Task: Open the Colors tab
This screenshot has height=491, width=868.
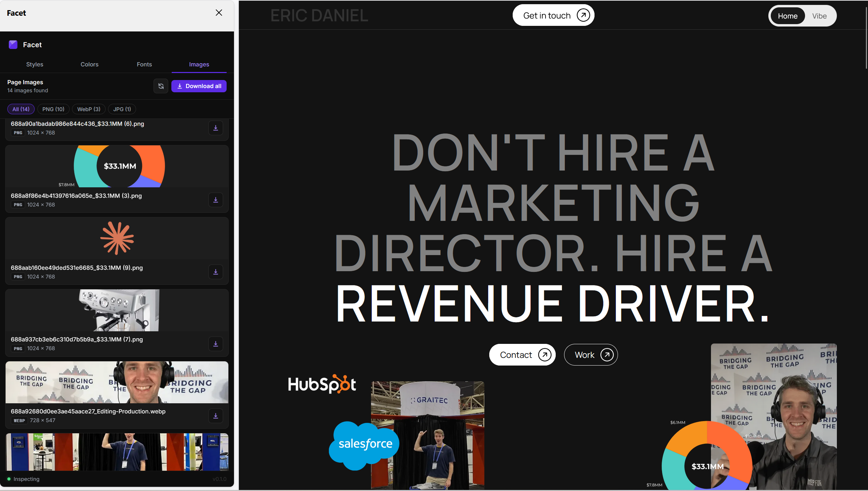Action: point(90,65)
